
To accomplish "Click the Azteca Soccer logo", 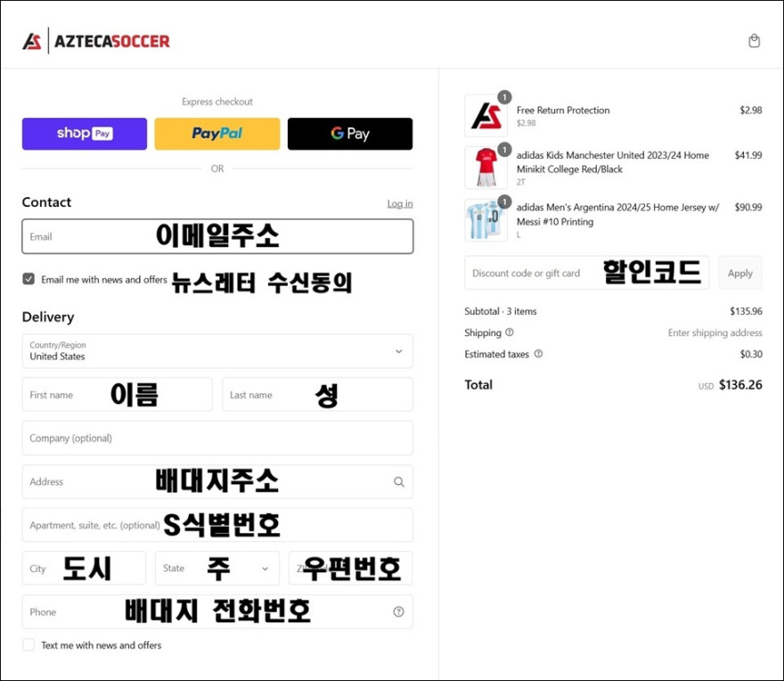I will 96,41.
